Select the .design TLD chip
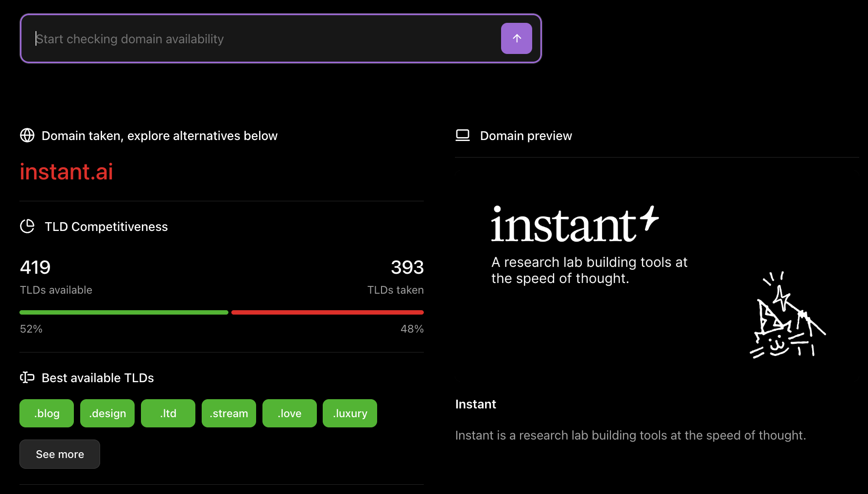Viewport: 868px width, 494px height. [107, 413]
